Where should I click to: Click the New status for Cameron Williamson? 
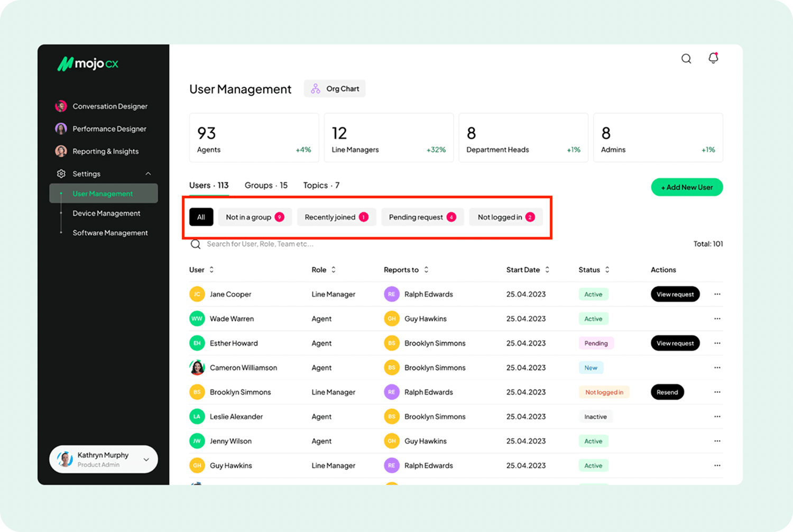click(591, 368)
